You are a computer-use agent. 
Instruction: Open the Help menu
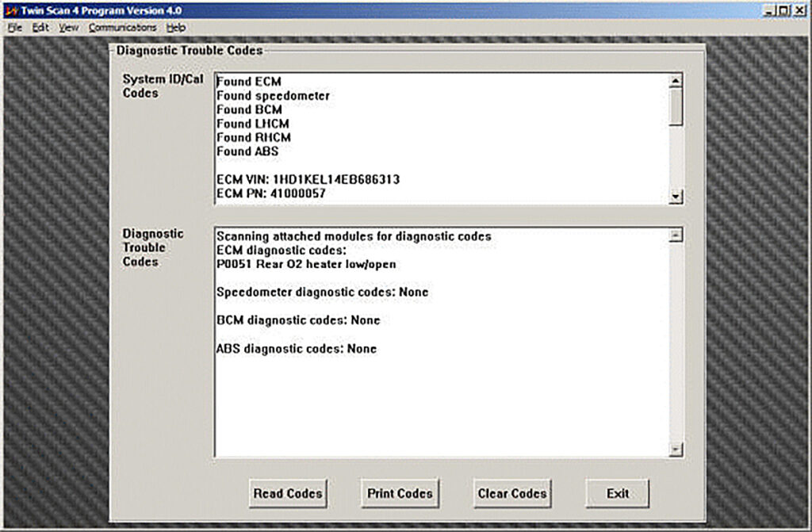175,28
